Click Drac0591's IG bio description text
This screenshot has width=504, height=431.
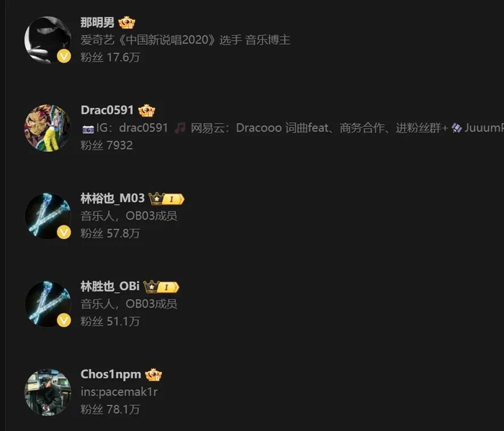click(x=292, y=128)
